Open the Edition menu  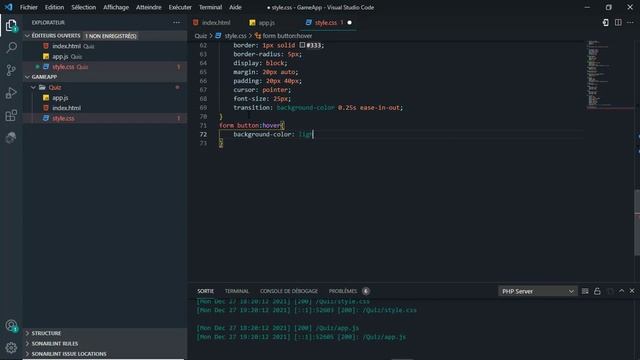[x=54, y=7]
